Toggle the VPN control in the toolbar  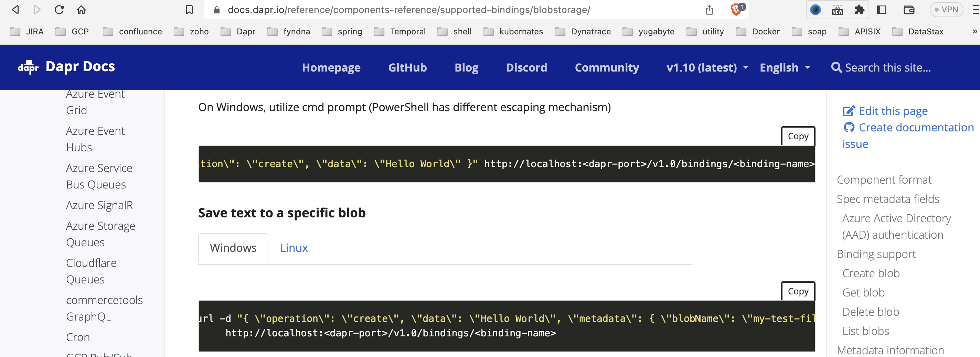point(946,9)
